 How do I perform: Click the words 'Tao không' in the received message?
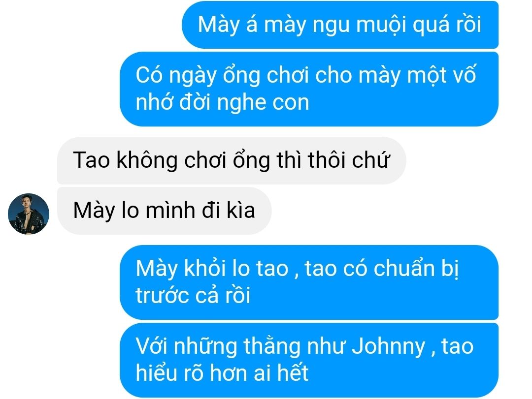pos(125,160)
